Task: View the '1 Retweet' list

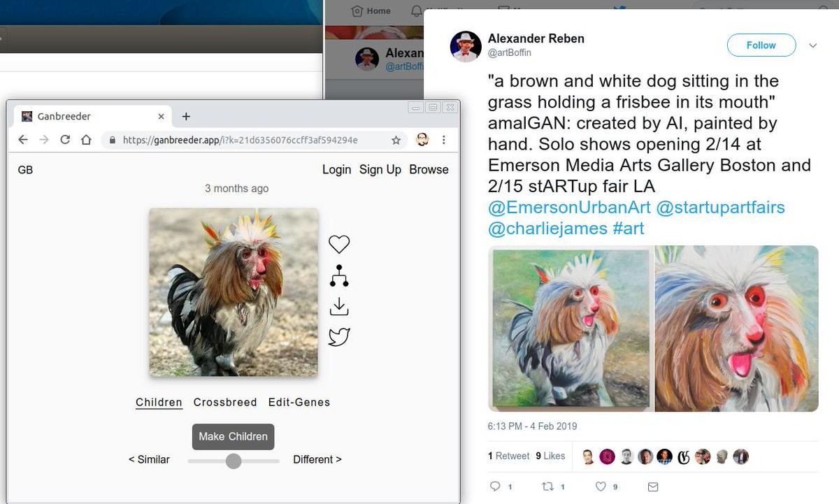Action: coord(508,456)
